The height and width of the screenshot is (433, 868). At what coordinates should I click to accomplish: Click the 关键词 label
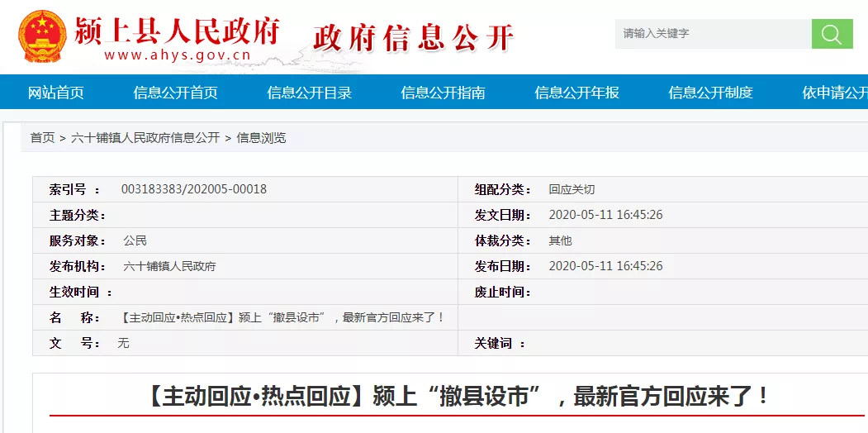(500, 343)
